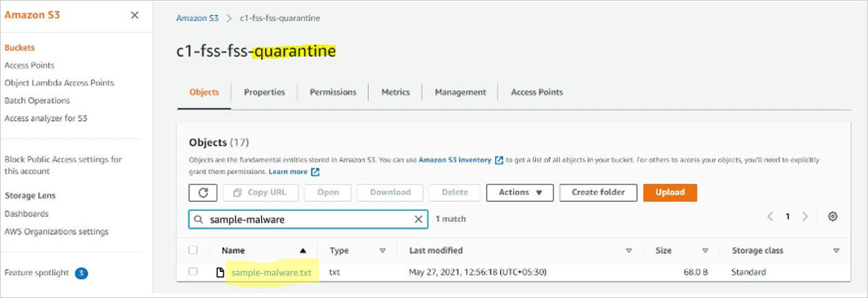Open table preferences gear icon
The width and height of the screenshot is (868, 298).
tap(832, 216)
